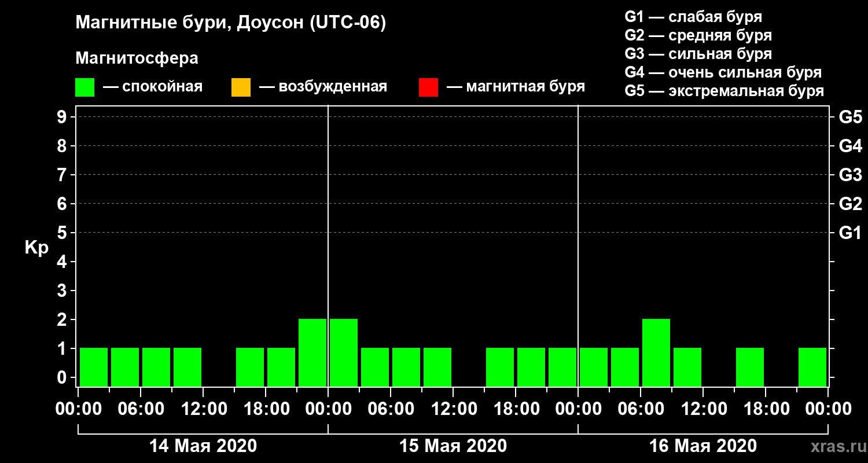The height and width of the screenshot is (463, 868).
Task: Click the 12:00 time label under May 14
Action: tap(203, 409)
